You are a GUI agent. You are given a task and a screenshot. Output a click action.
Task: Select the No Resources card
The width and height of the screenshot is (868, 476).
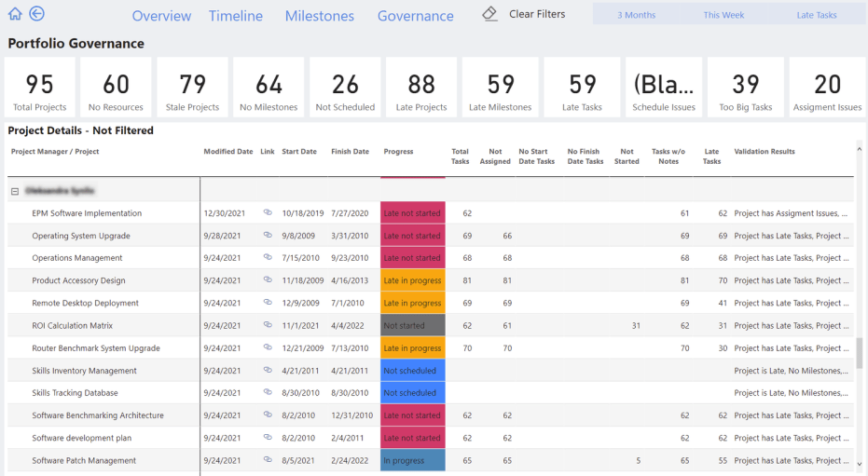coord(116,88)
